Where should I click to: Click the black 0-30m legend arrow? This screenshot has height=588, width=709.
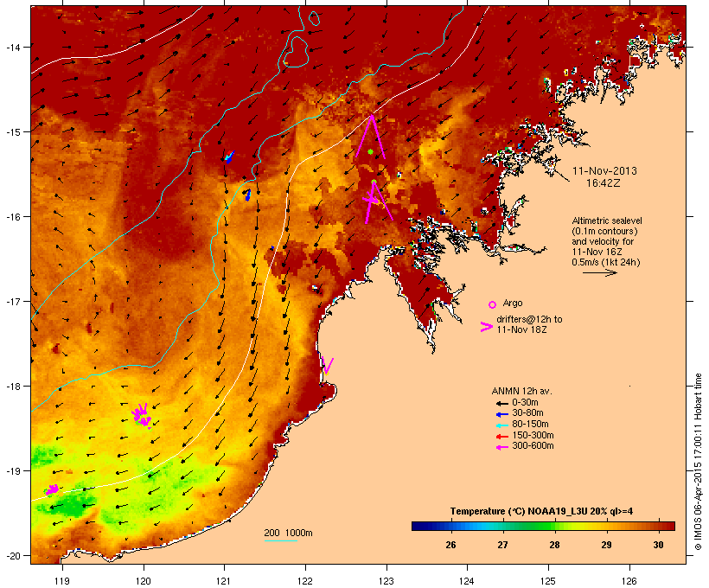[x=501, y=404]
